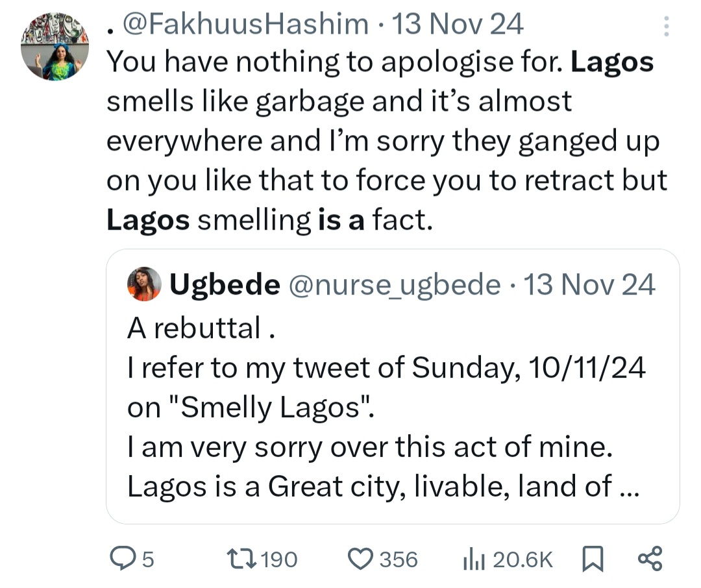Click the reply count number 5

pyautogui.click(x=147, y=559)
